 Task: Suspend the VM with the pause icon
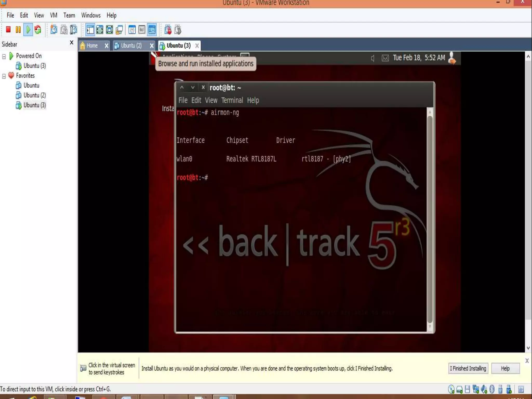pyautogui.click(x=18, y=30)
